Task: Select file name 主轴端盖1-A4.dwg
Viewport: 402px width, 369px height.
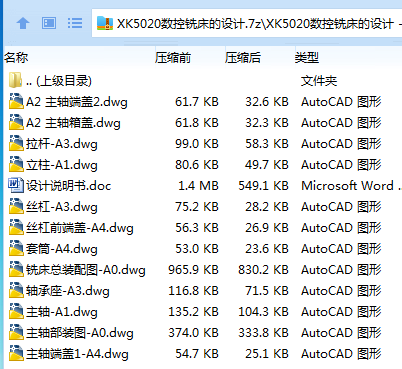Action: coord(77,354)
